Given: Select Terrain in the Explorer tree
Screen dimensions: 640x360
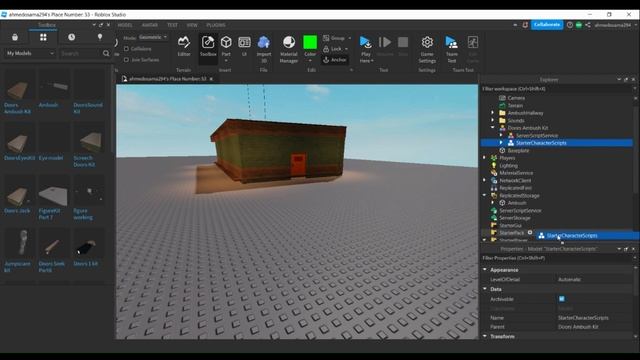Looking at the screenshot, I should 515,105.
